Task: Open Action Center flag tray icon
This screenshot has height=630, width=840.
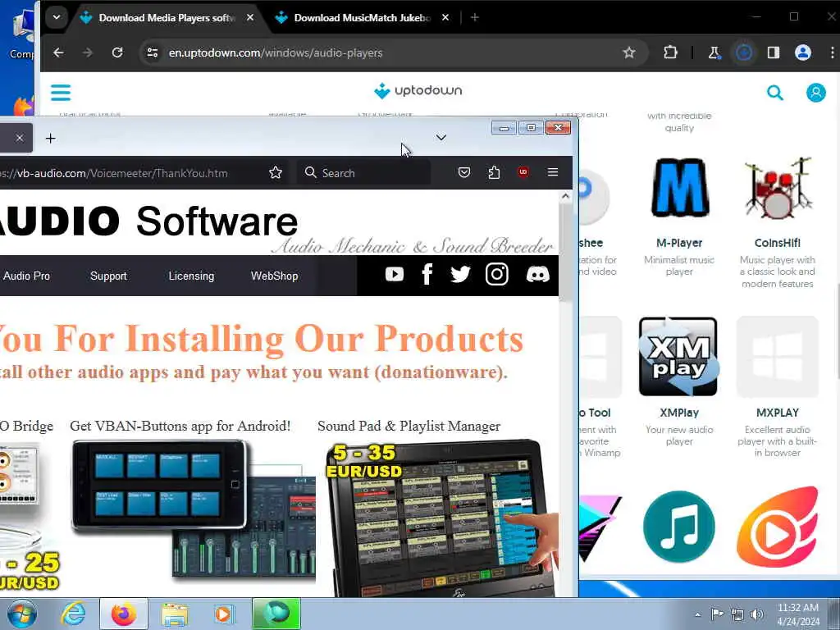Action: click(716, 614)
